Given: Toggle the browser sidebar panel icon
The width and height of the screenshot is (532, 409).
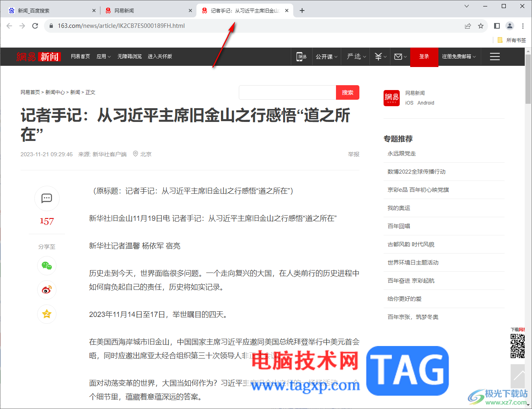Looking at the screenshot, I should pyautogui.click(x=497, y=25).
